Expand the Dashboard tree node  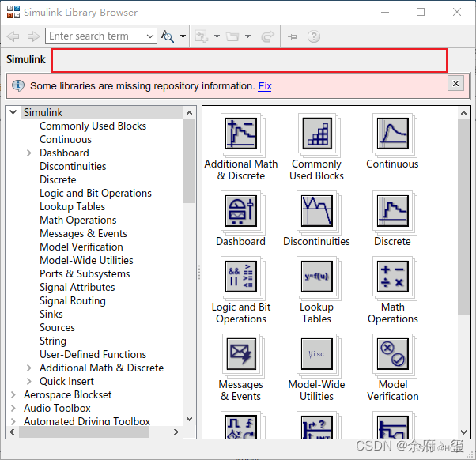[x=28, y=153]
